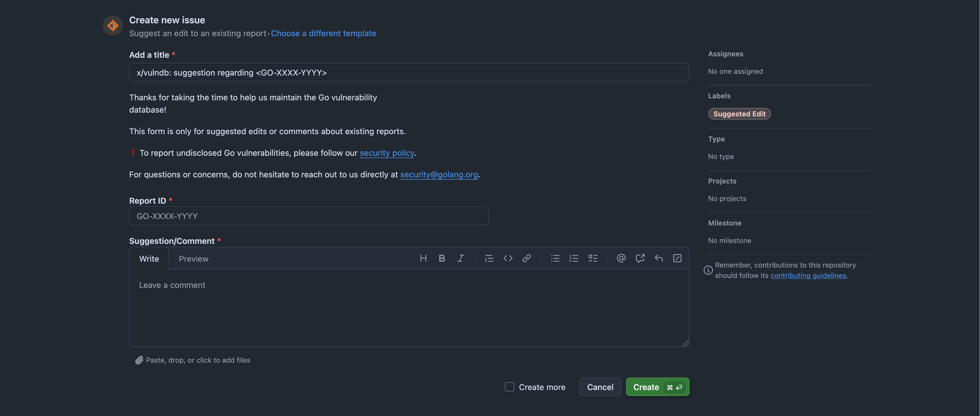Select the Write tab
Viewport: 980px width, 416px height.
(149, 258)
